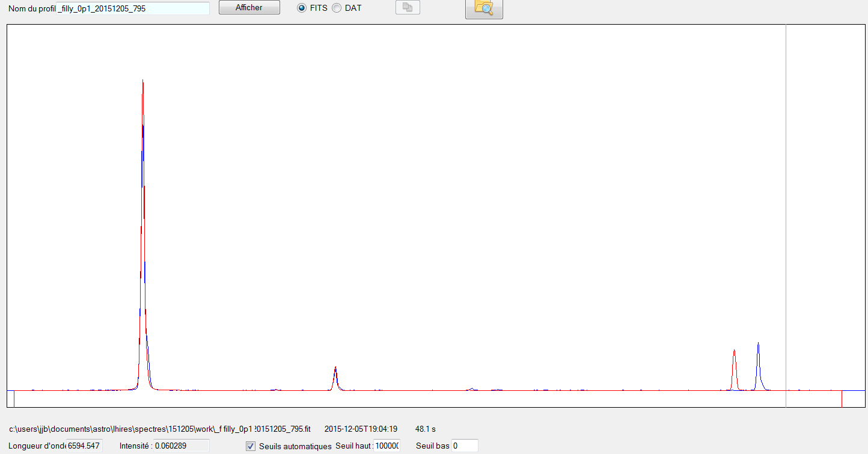Click the red peak at right of spectrum
This screenshot has height=454, width=868.
(x=734, y=351)
